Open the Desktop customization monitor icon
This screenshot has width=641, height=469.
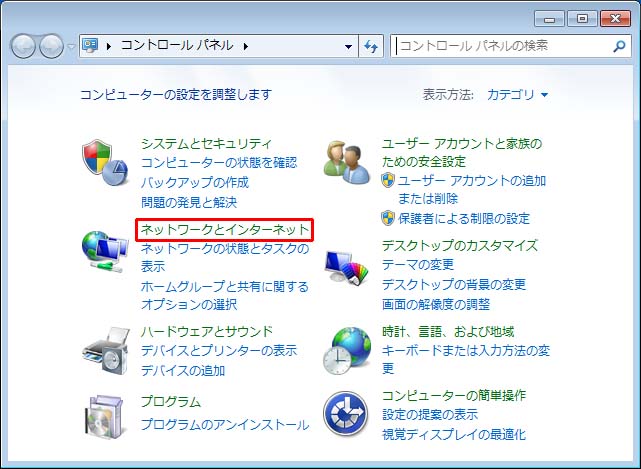(x=347, y=268)
